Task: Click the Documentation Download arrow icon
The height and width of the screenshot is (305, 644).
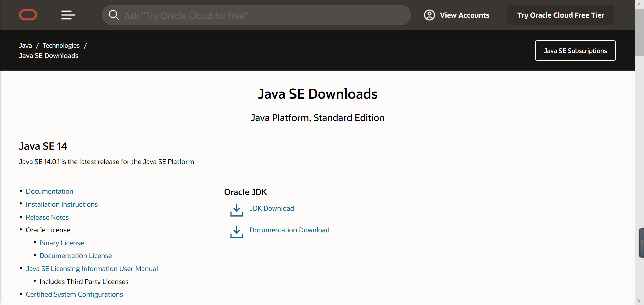Action: coord(237,232)
